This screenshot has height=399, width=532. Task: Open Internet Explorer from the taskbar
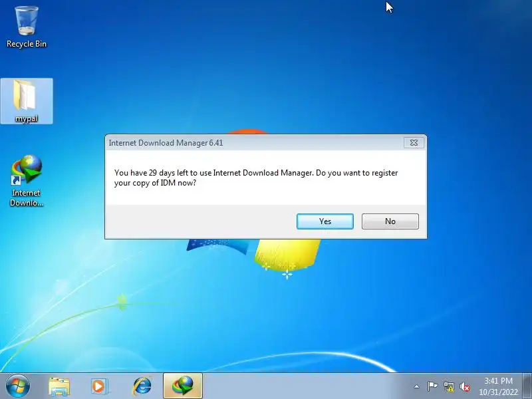click(142, 386)
